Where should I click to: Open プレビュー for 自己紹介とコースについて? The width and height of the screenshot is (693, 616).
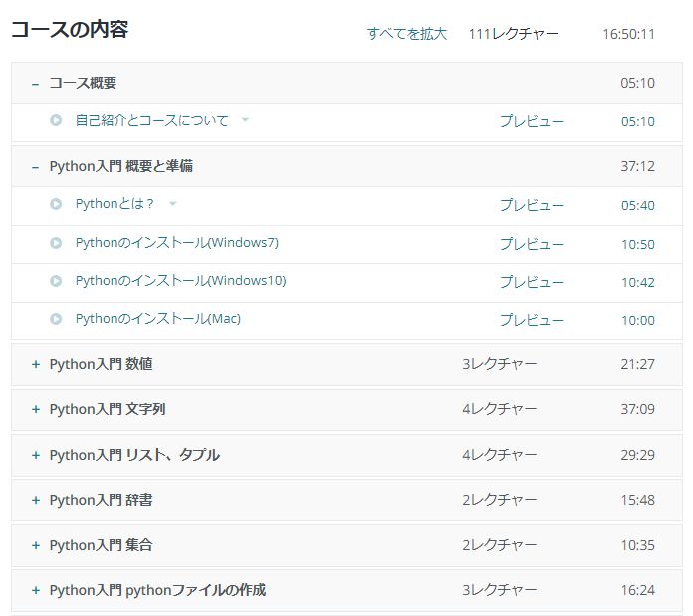pos(531,121)
